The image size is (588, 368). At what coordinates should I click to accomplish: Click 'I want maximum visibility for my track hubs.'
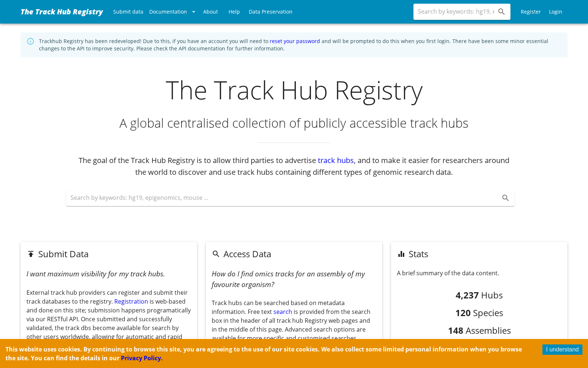[96, 274]
